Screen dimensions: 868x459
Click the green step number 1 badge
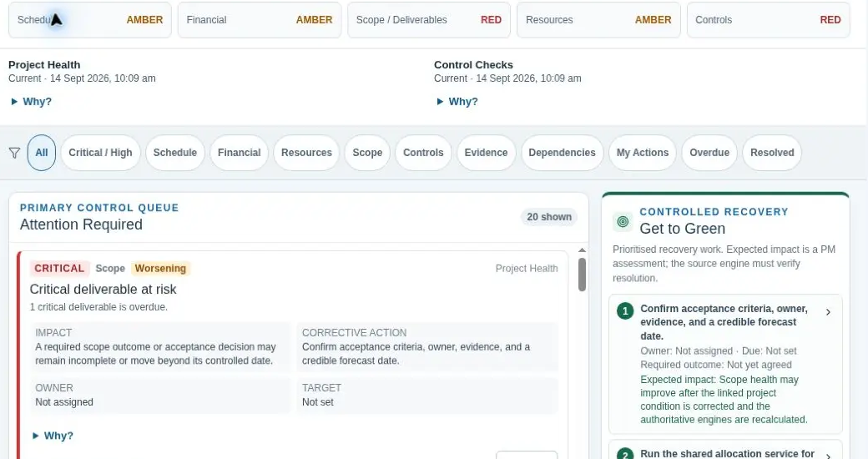625,310
